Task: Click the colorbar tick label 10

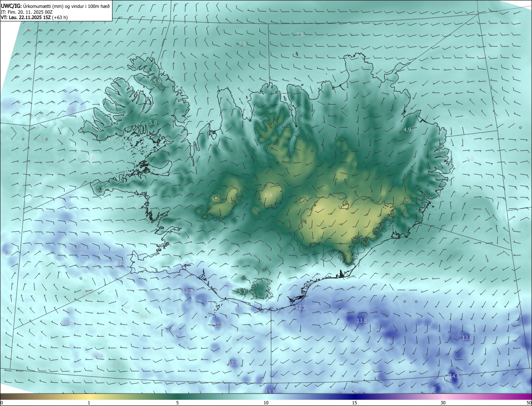Action: click(x=266, y=403)
